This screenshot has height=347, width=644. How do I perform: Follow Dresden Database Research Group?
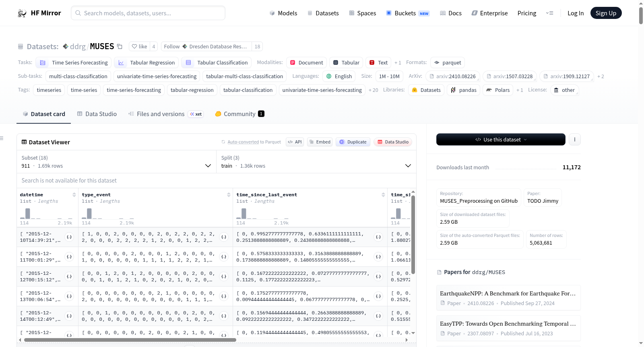pyautogui.click(x=206, y=46)
